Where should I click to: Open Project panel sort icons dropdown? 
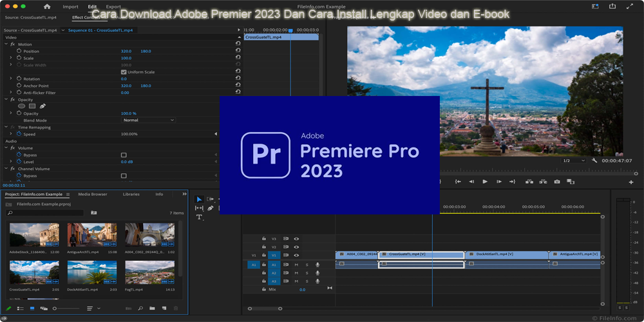(93, 308)
